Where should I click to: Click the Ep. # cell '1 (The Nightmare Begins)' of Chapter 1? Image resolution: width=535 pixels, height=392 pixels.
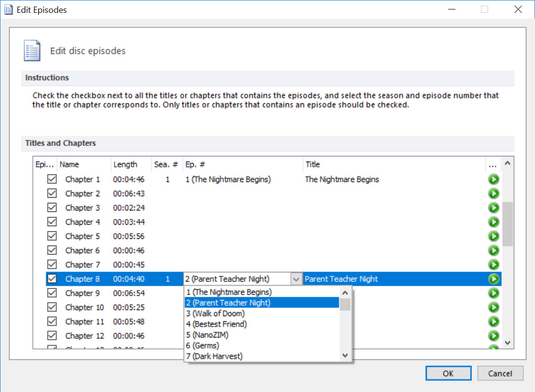point(228,179)
